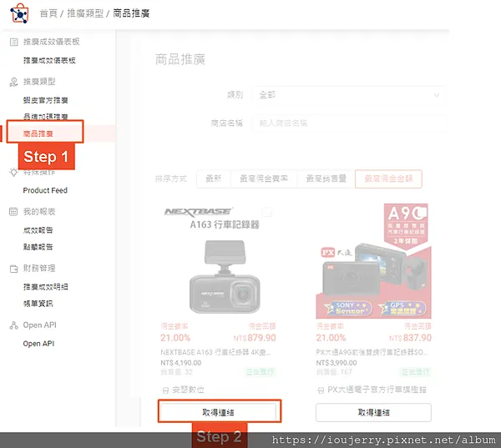Viewport: 501px width, 448px height.
Task: Open the PX A9G dash cam image
Action: pos(373,261)
